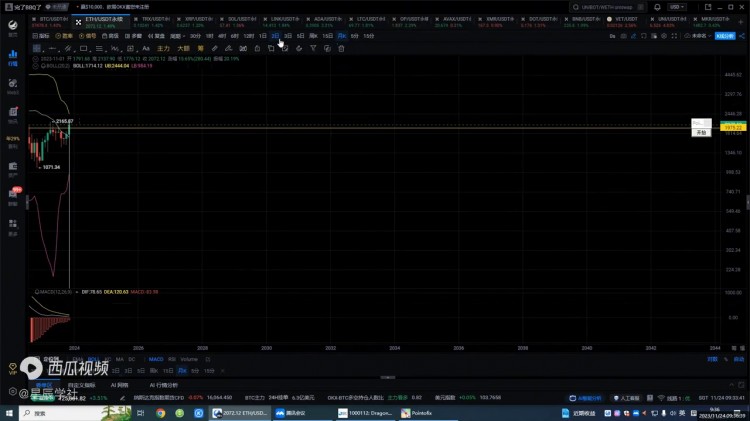Screen dimensions: 750x421
Task: Open the notification bell icon
Action: coord(657,7)
